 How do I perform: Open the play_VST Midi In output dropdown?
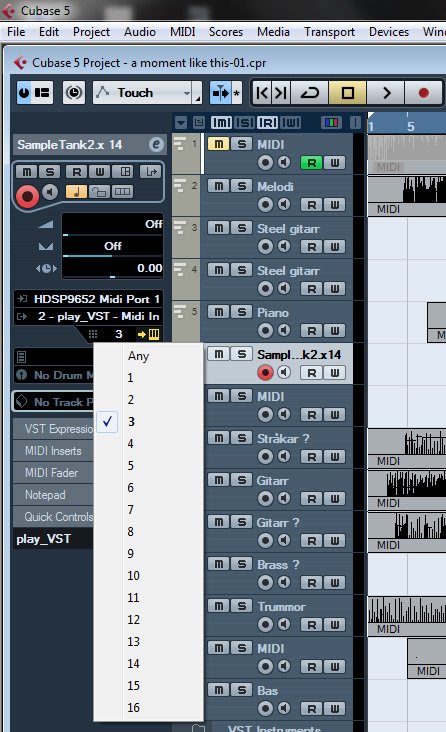point(88,316)
